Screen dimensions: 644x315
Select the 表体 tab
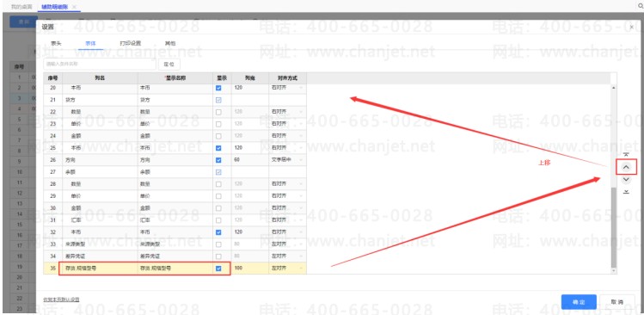point(90,43)
